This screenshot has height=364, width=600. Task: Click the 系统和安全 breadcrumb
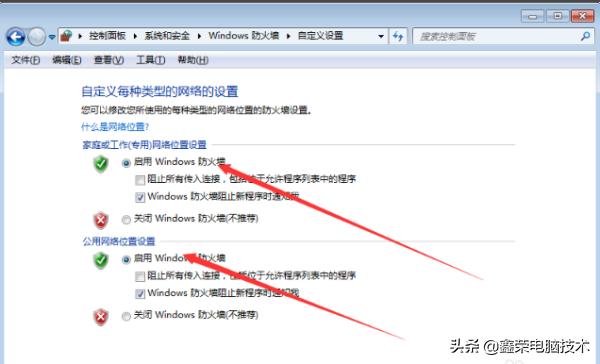pos(167,36)
